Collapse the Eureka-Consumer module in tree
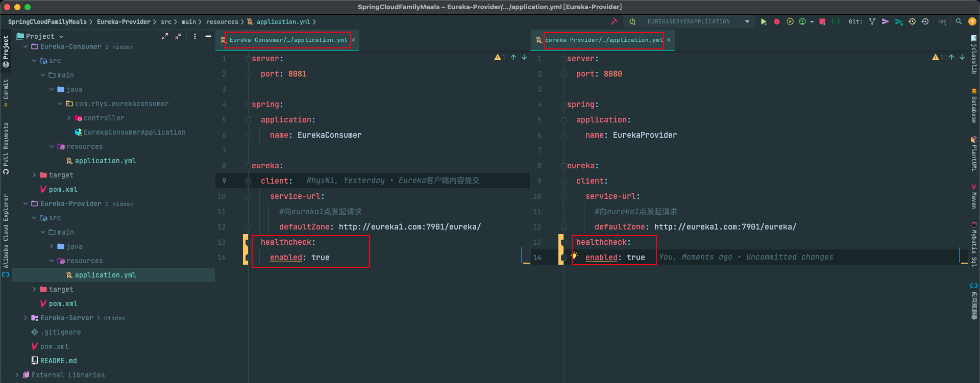Screen dimensions: 980x383 pyautogui.click(x=26, y=46)
